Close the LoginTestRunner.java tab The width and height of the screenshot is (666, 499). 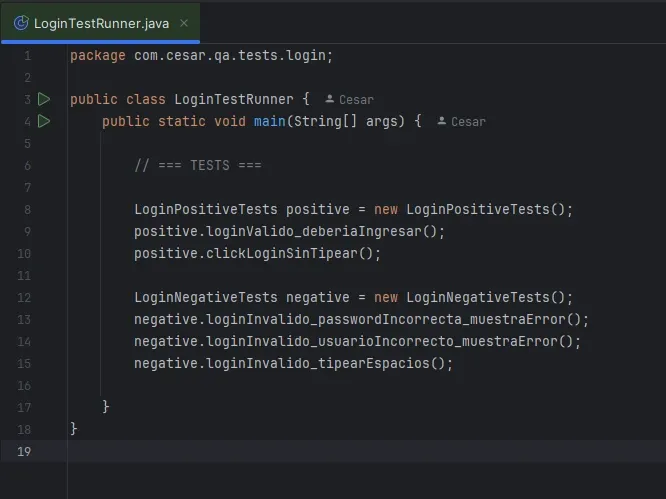(x=184, y=23)
